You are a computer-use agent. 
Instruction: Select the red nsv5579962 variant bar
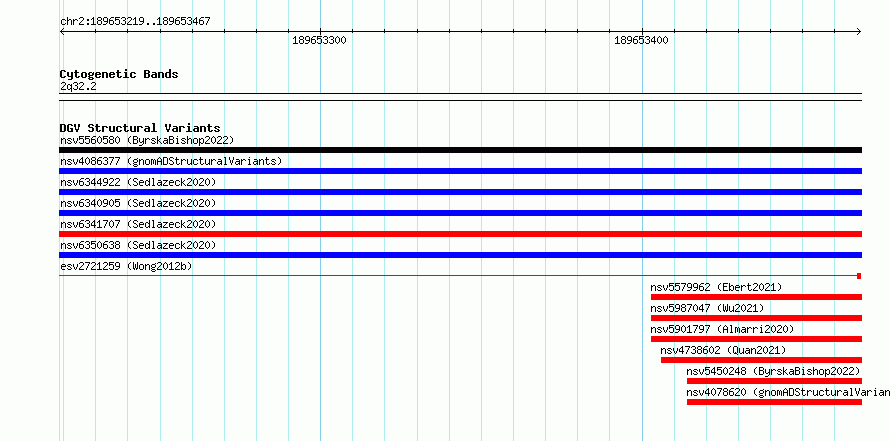coord(756,297)
